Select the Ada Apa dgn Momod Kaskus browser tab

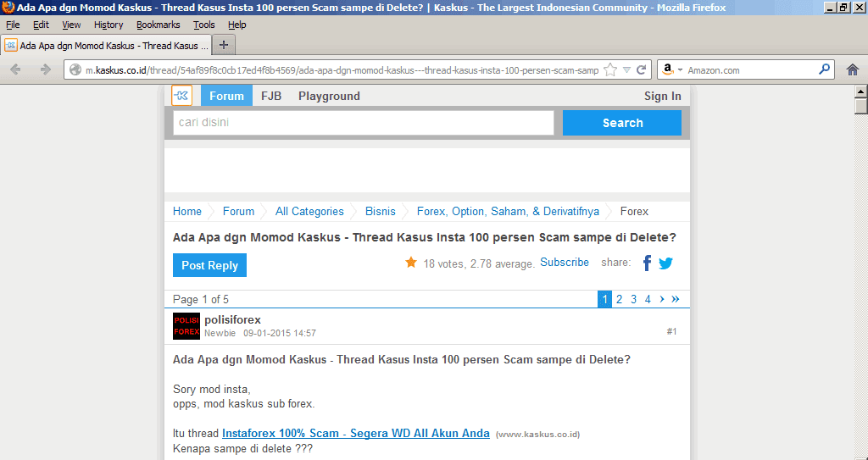107,46
